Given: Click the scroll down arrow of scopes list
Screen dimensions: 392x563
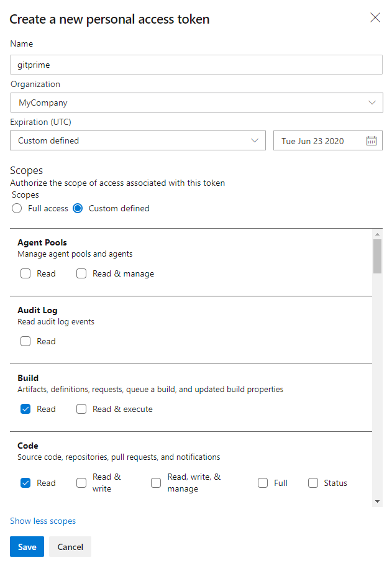Looking at the screenshot, I should [377, 501].
